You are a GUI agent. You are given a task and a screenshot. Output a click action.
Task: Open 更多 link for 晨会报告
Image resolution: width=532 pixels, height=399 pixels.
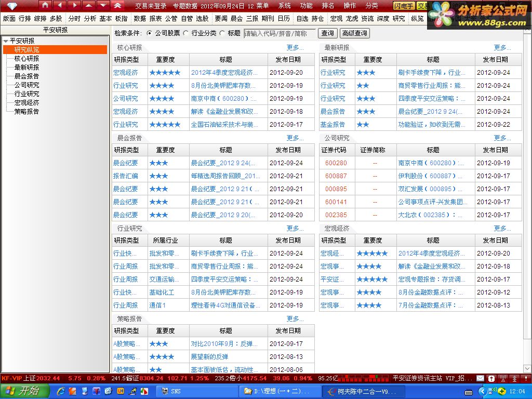click(x=295, y=138)
